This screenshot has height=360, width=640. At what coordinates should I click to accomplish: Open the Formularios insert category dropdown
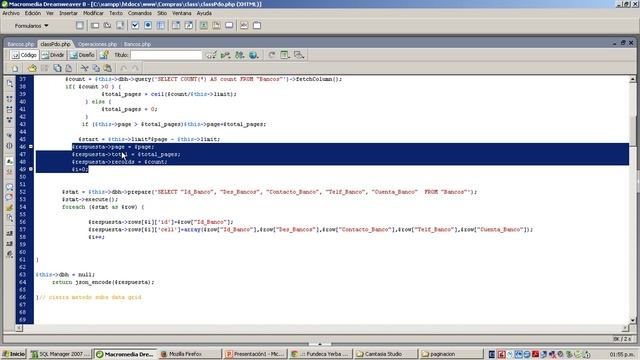[31, 25]
